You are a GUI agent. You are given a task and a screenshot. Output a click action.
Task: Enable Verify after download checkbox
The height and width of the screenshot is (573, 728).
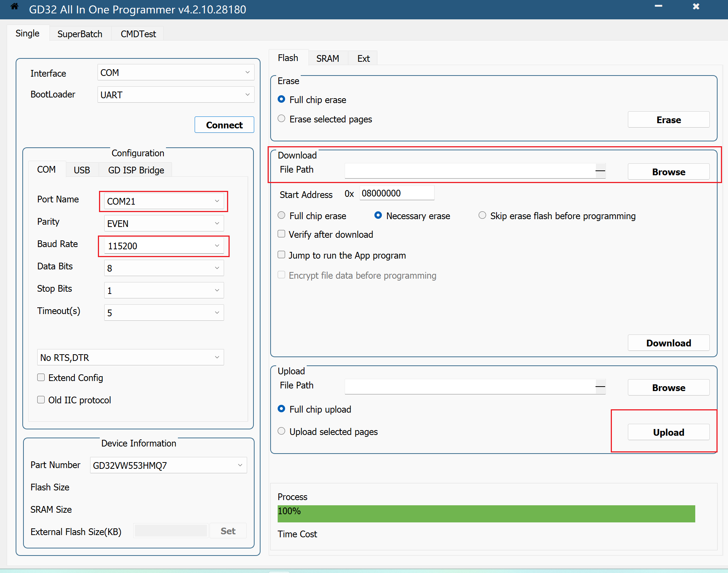click(282, 234)
